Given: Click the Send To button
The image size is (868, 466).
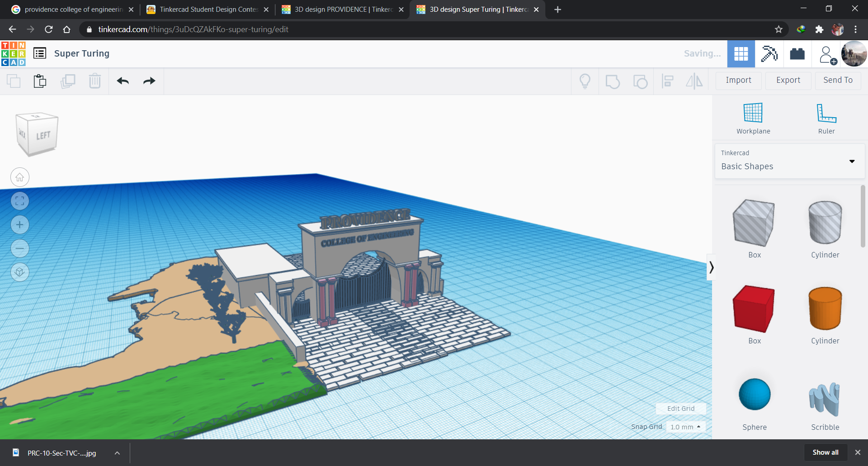Looking at the screenshot, I should (838, 80).
